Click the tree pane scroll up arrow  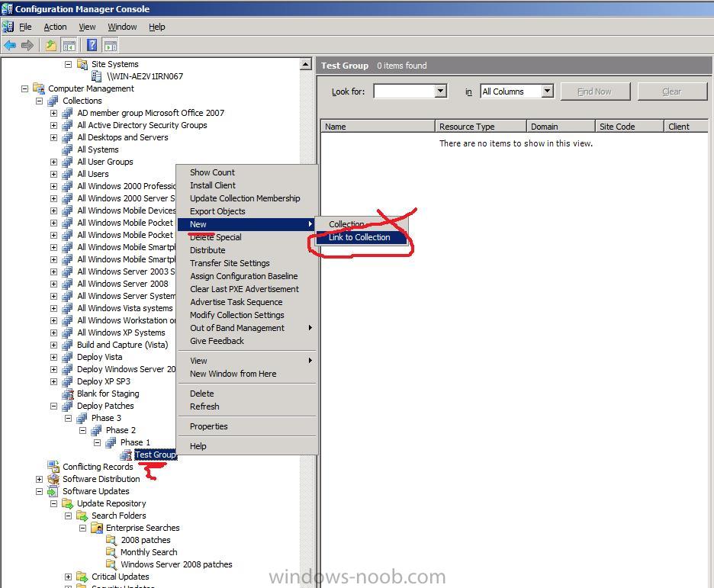[306, 64]
